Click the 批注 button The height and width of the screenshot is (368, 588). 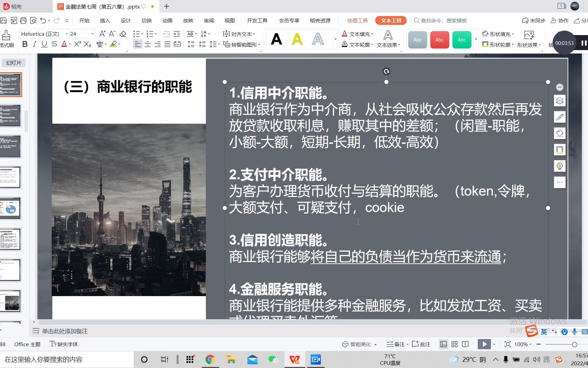(421, 344)
